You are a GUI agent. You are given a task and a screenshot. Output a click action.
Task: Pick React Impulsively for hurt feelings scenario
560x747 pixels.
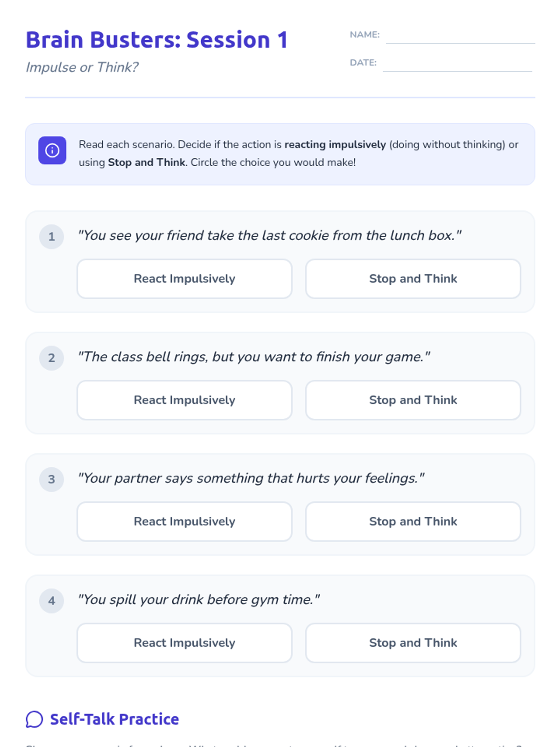pyautogui.click(x=184, y=521)
